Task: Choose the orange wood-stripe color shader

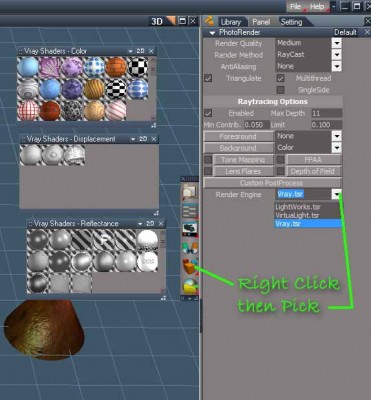Action: pyautogui.click(x=94, y=89)
